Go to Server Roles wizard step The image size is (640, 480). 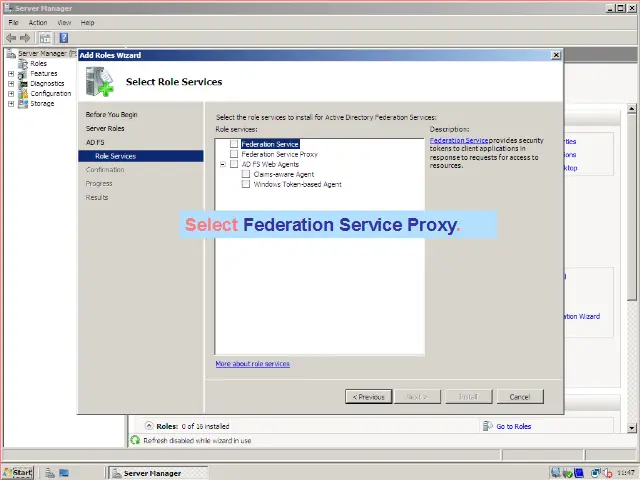tap(105, 129)
